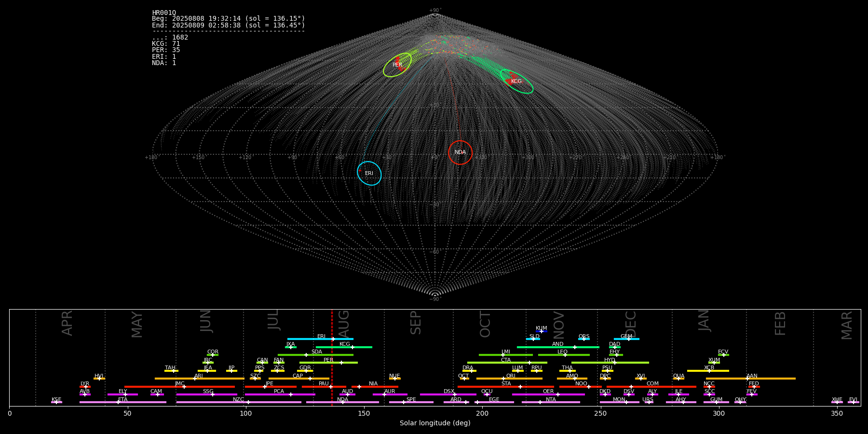Viewport: 868px width, 434px height.
Task: Click the 'PER: 35' legend count
Action: 166,50
